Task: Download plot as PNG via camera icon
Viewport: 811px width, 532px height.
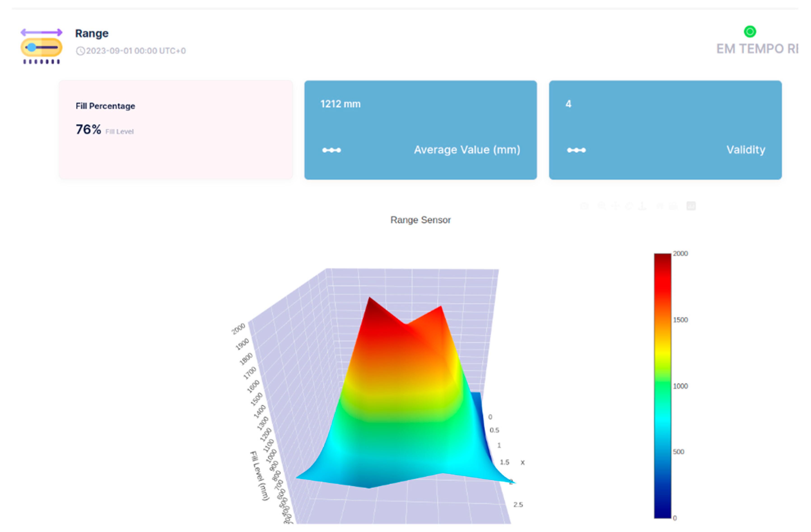Action: [584, 206]
